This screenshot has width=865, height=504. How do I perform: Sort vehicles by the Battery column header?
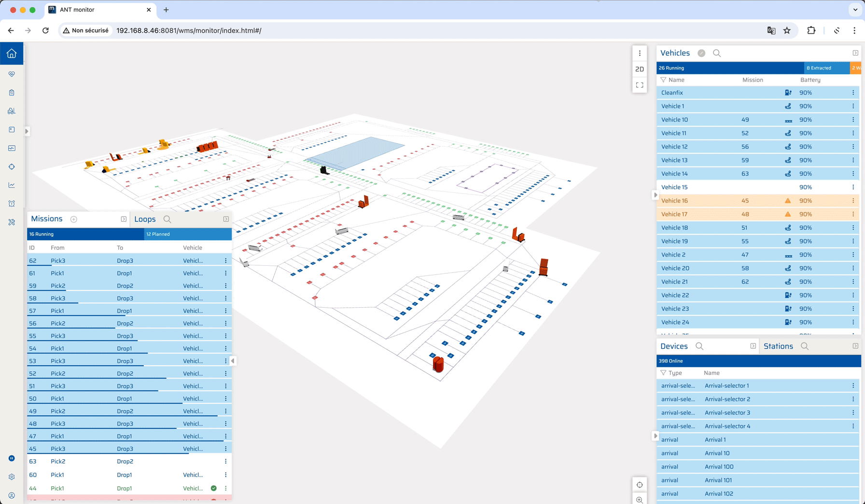(x=810, y=80)
